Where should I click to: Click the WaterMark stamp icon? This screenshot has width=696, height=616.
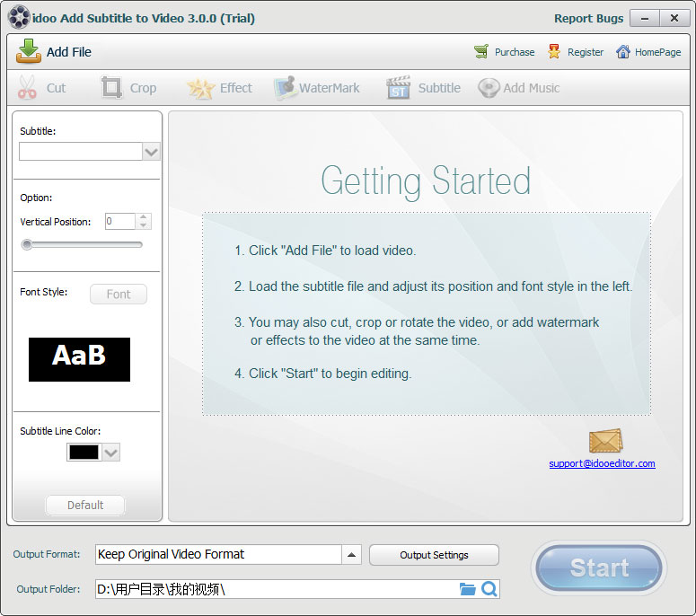tap(284, 88)
